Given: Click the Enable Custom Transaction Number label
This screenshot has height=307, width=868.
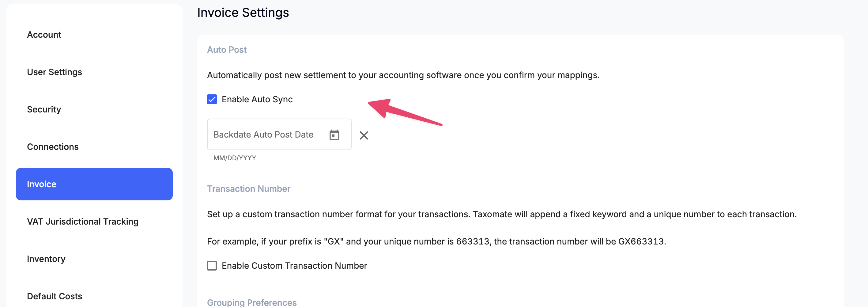Looking at the screenshot, I should click(x=294, y=266).
